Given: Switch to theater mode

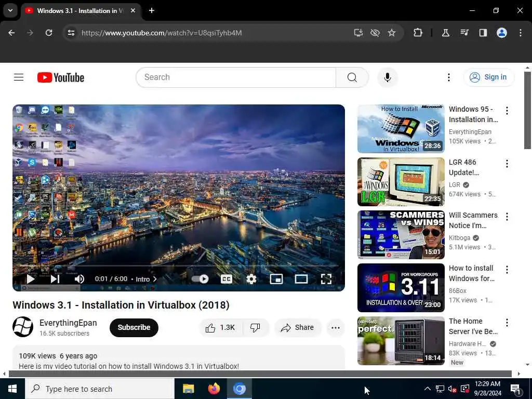Looking at the screenshot, I should [301, 279].
